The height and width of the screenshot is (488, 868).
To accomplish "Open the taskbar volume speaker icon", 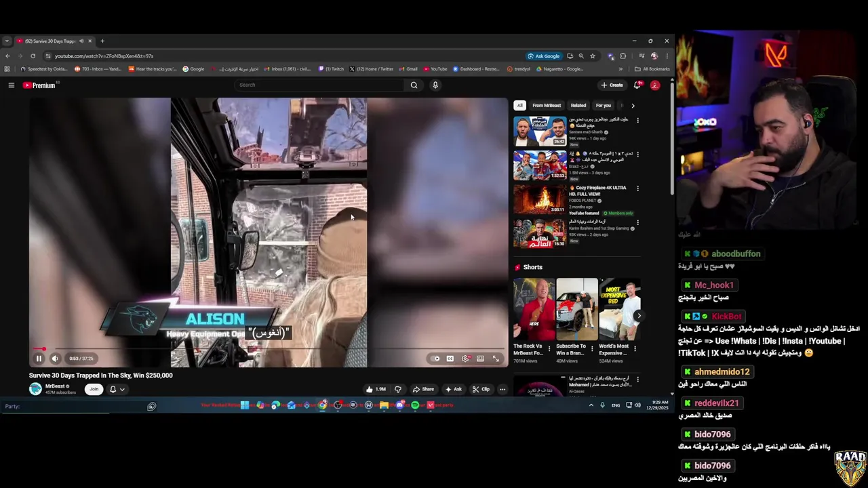I will 637,405.
